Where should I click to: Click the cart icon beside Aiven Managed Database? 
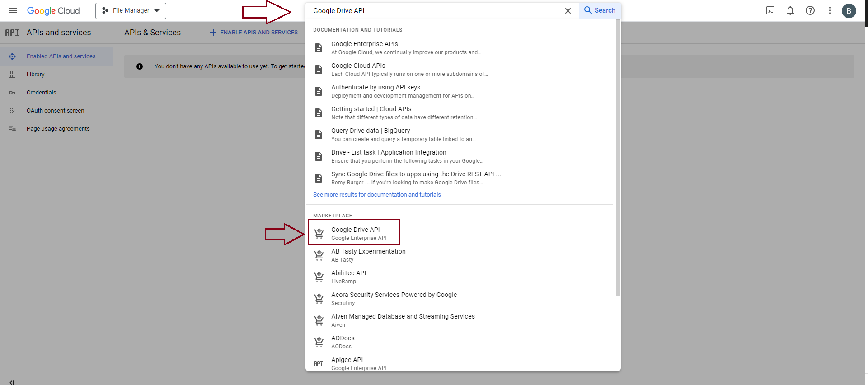click(x=319, y=320)
